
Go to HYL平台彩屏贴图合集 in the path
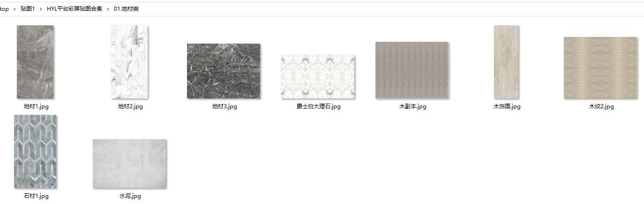tap(75, 9)
